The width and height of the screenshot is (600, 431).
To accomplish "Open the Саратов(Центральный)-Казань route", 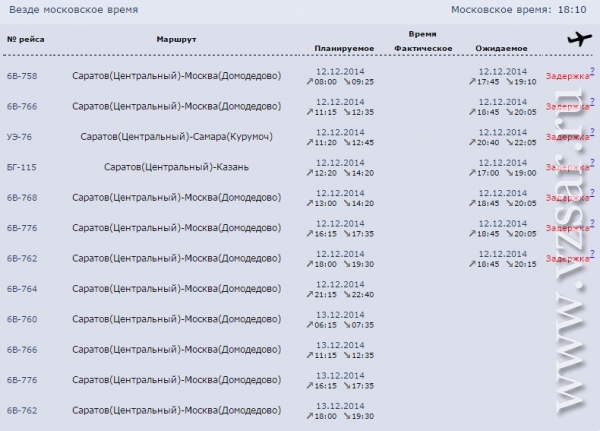I will [x=176, y=166].
